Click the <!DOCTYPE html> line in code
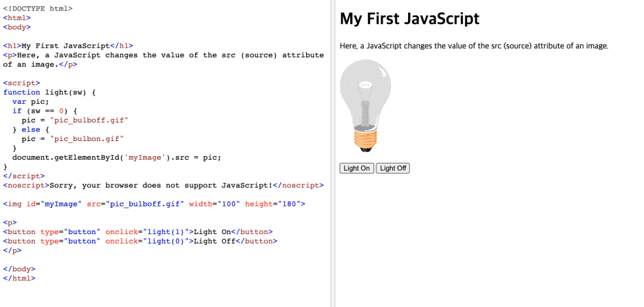Viewport: 644px width, 307px height. (x=38, y=8)
